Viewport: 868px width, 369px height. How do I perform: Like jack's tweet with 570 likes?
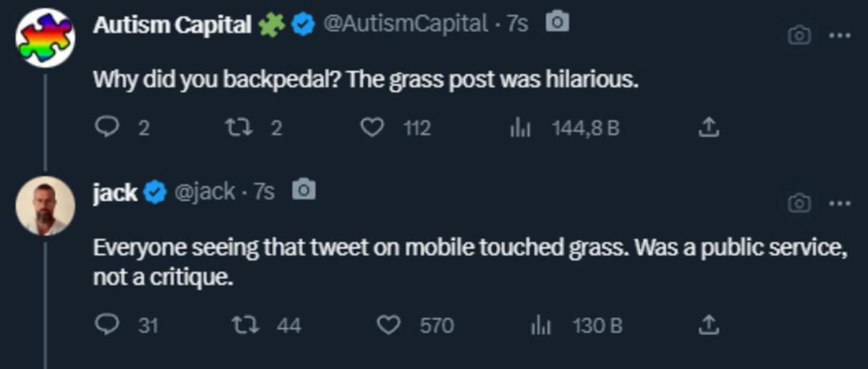pyautogui.click(x=391, y=325)
